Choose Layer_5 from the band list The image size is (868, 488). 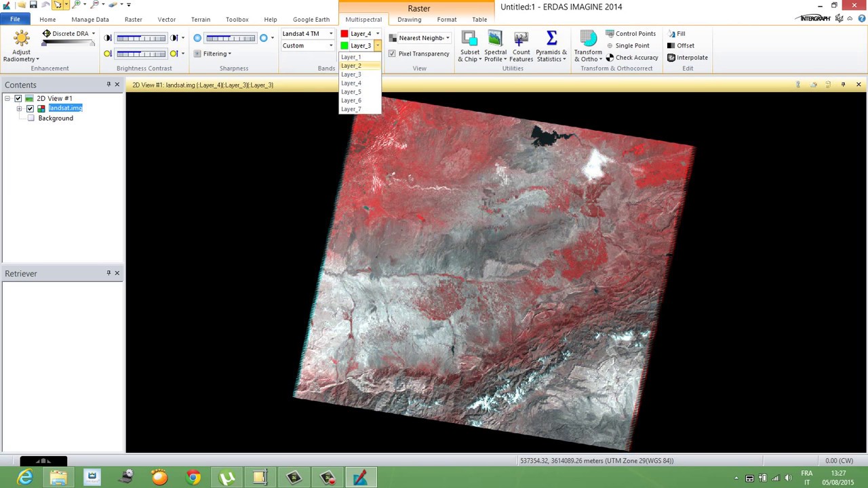[x=351, y=91]
